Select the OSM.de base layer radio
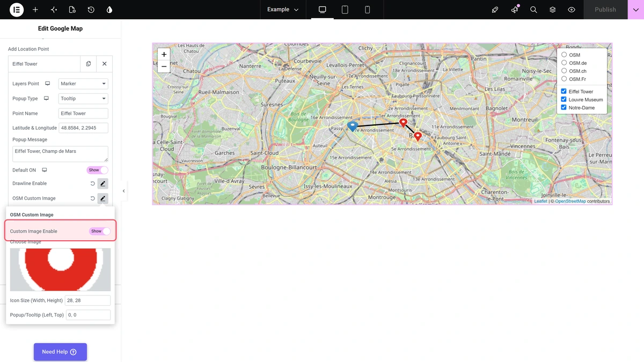This screenshot has height=362, width=644. (x=564, y=63)
